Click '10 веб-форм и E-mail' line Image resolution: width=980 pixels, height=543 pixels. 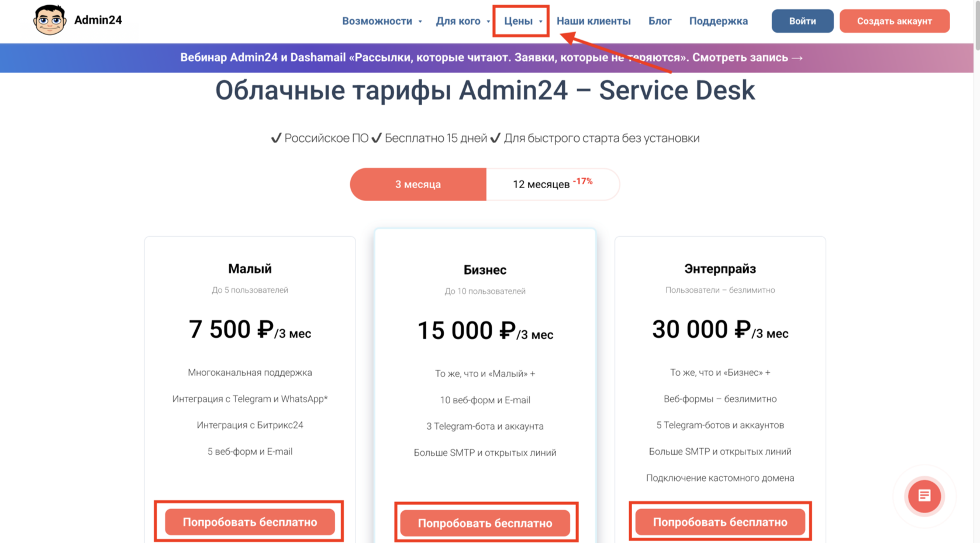click(x=485, y=400)
